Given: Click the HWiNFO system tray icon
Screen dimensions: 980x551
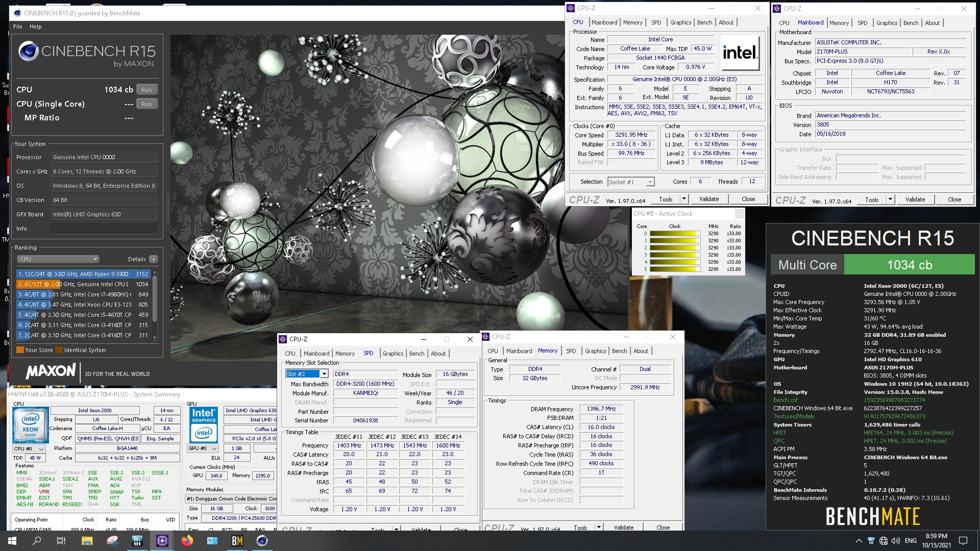Looking at the screenshot, I should [871, 541].
